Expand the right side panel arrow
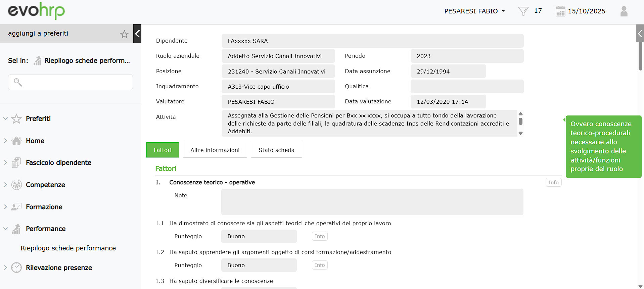 [x=640, y=34]
